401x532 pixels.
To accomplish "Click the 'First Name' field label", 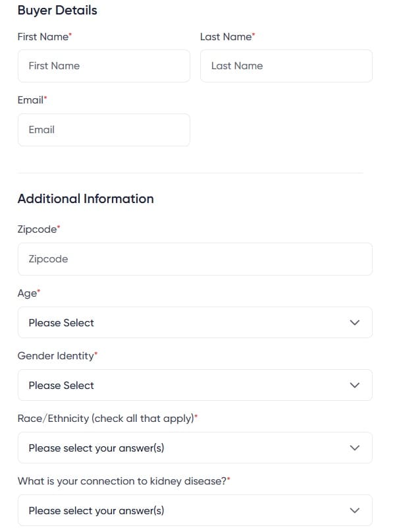I will point(43,37).
